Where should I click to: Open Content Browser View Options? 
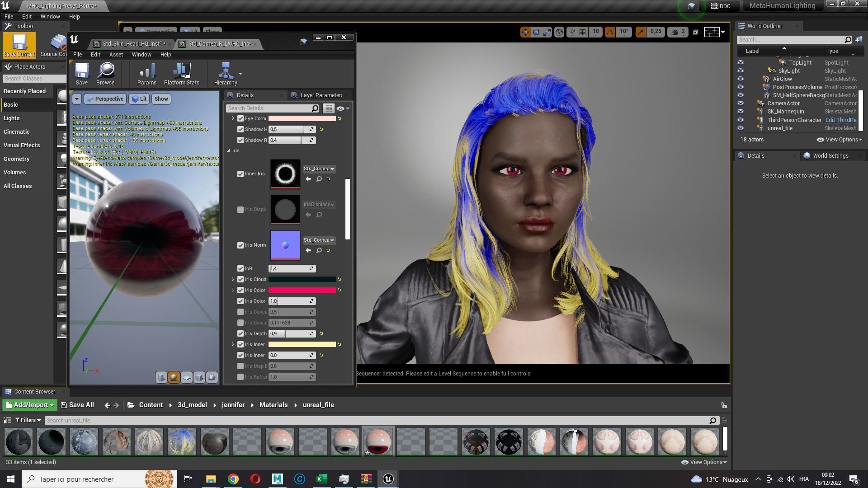click(704, 462)
